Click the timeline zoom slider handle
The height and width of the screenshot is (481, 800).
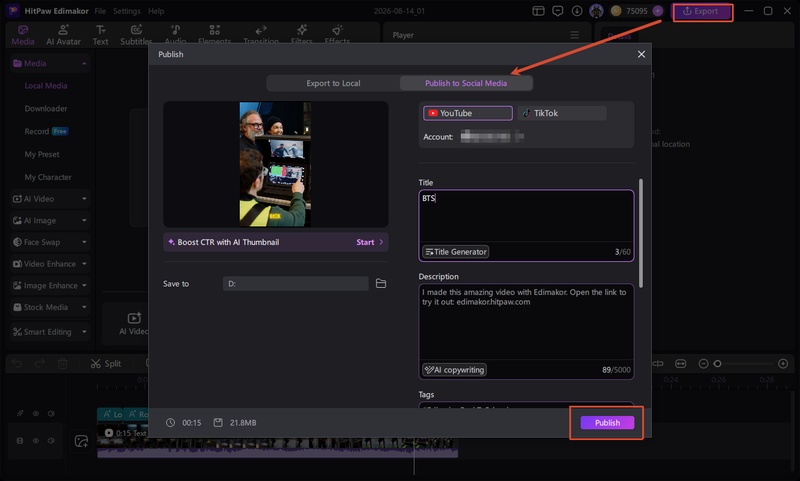click(x=717, y=363)
